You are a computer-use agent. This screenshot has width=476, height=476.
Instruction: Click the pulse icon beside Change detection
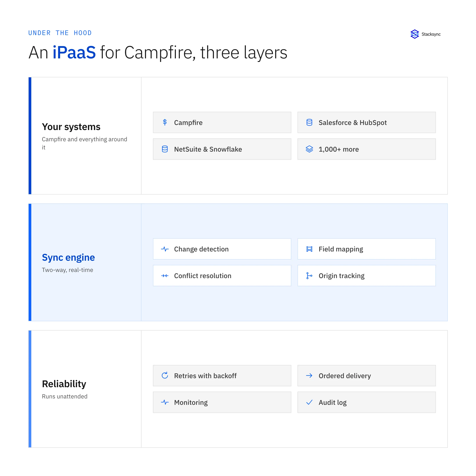[x=165, y=249]
